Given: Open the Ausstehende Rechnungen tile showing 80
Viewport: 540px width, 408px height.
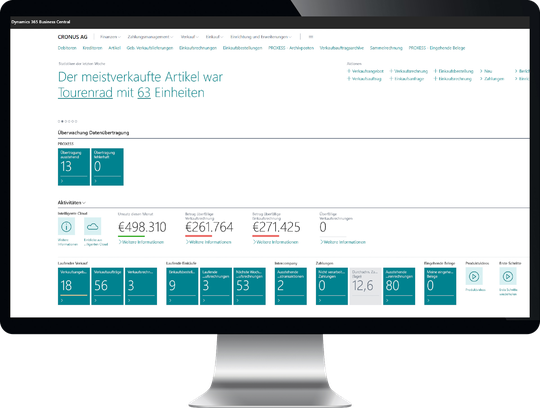Looking at the screenshot, I should [399, 286].
